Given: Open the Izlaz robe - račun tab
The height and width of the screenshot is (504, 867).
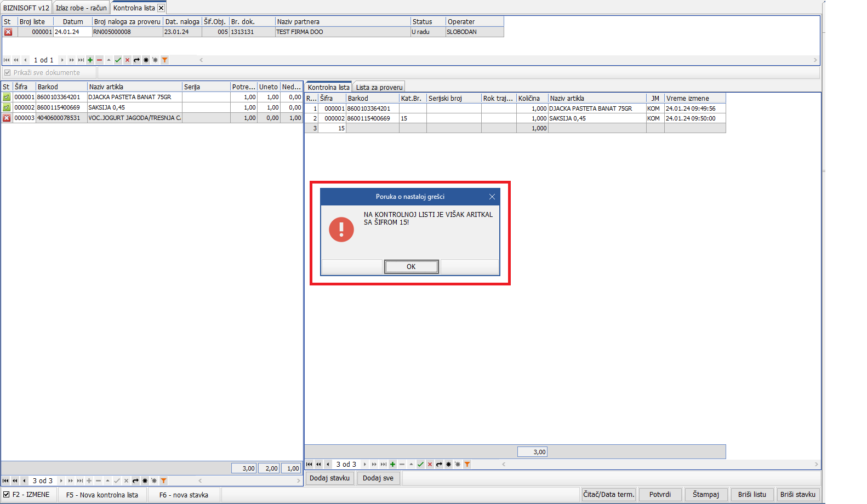Looking at the screenshot, I should 81,8.
